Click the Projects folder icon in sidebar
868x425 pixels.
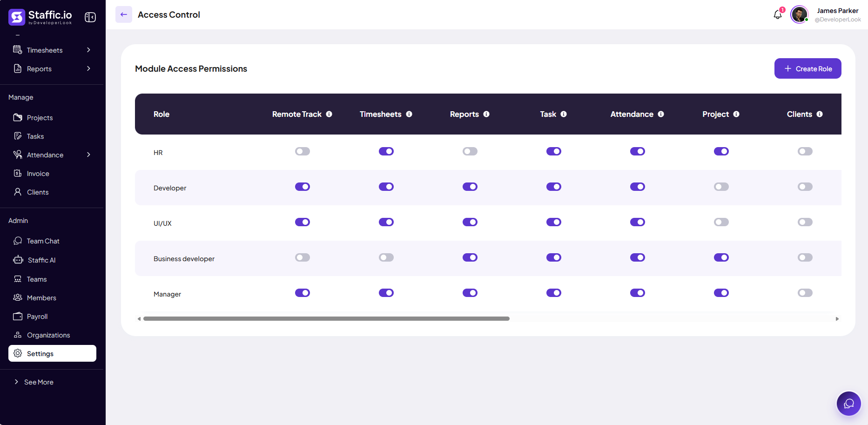tap(18, 117)
